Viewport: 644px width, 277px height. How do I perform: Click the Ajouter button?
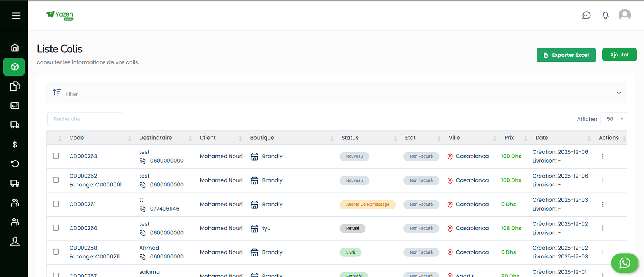point(619,55)
